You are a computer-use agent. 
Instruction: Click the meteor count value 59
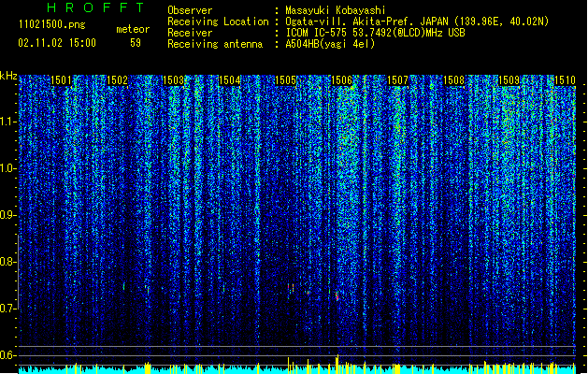(136, 43)
